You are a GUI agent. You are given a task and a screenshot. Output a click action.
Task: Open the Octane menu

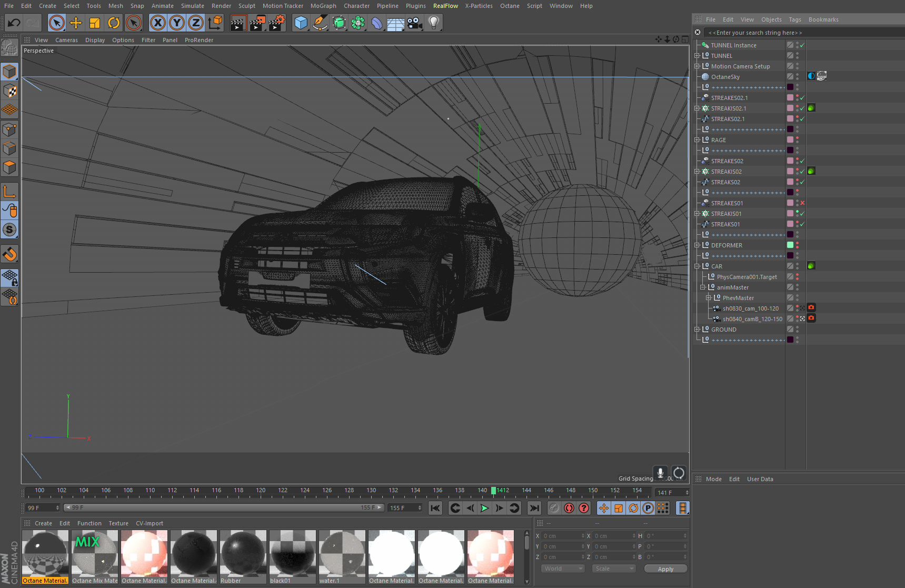click(x=509, y=6)
